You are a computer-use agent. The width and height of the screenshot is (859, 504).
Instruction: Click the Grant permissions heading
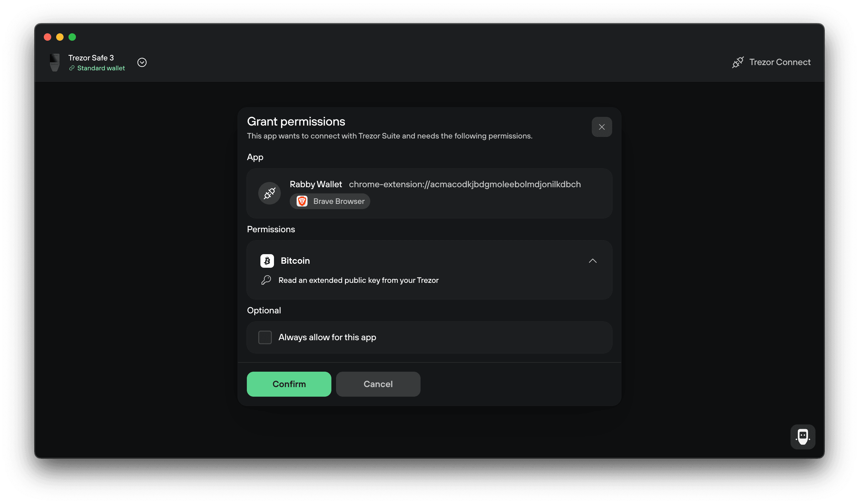coord(296,121)
